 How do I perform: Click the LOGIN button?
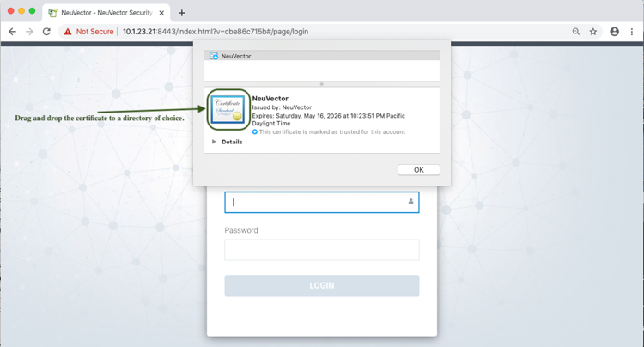click(x=322, y=285)
